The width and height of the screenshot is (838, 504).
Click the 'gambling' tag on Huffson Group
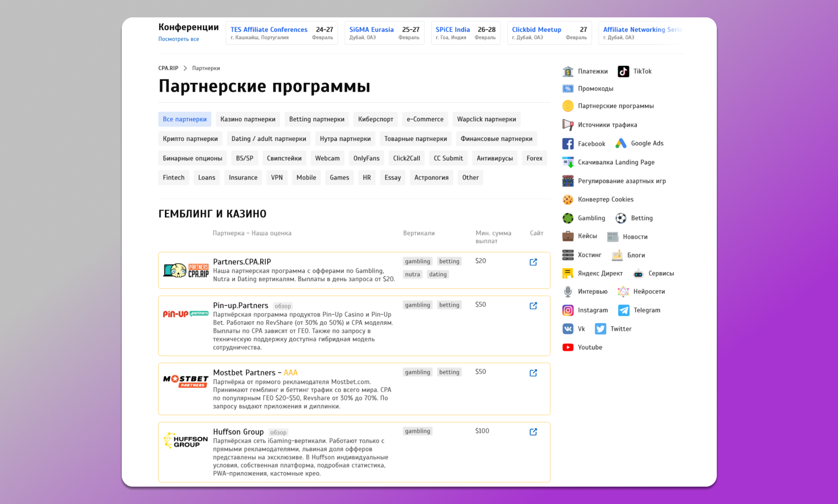point(417,431)
